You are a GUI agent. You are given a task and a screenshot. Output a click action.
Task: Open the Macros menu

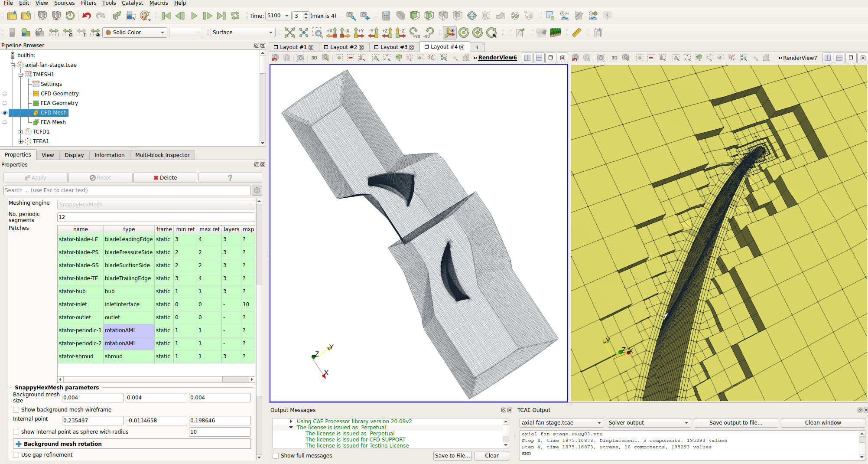[x=159, y=3]
